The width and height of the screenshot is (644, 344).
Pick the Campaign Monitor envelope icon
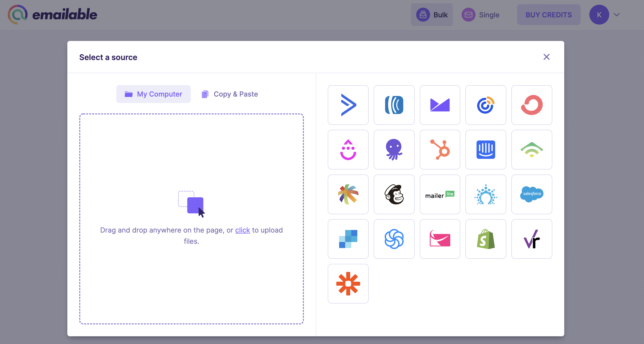tap(440, 105)
